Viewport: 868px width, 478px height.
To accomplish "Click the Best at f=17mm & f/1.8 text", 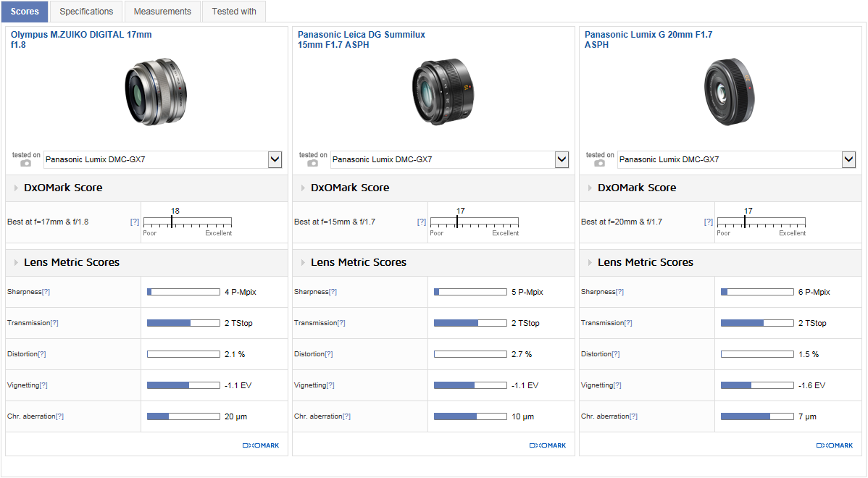I will click(48, 222).
